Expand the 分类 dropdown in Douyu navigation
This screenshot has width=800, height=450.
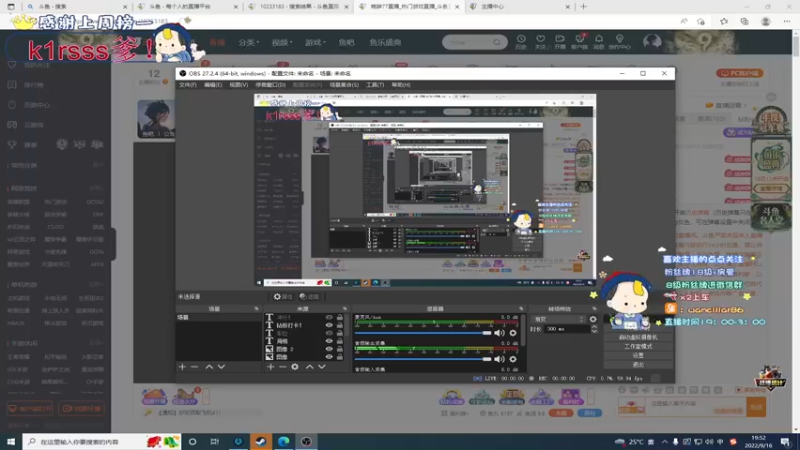coord(248,42)
